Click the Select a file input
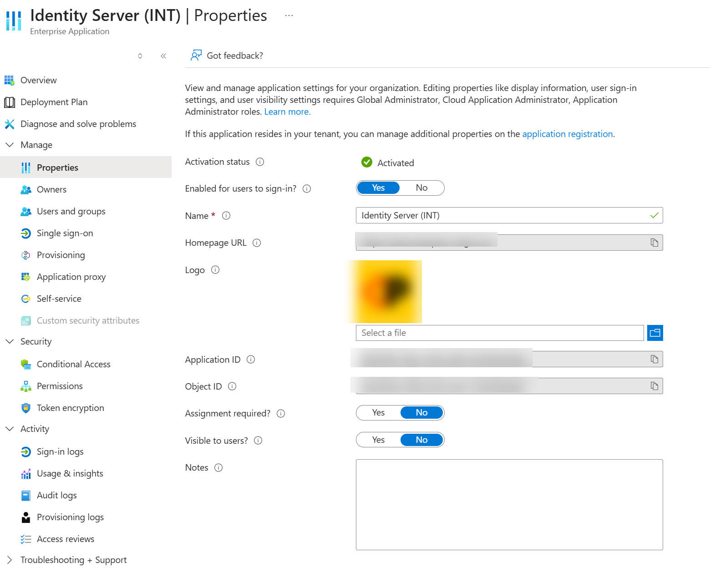Viewport: 710px width, 588px height. point(500,333)
